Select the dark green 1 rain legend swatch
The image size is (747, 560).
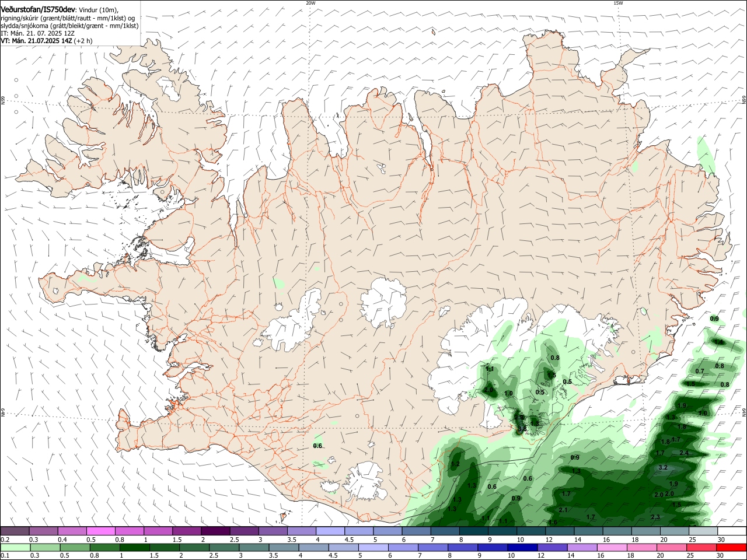134,548
